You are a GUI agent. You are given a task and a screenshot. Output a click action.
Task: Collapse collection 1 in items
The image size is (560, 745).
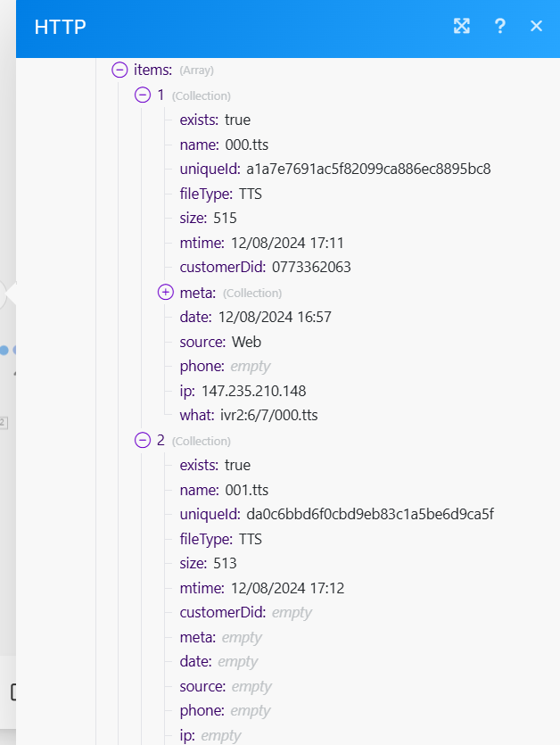[143, 95]
